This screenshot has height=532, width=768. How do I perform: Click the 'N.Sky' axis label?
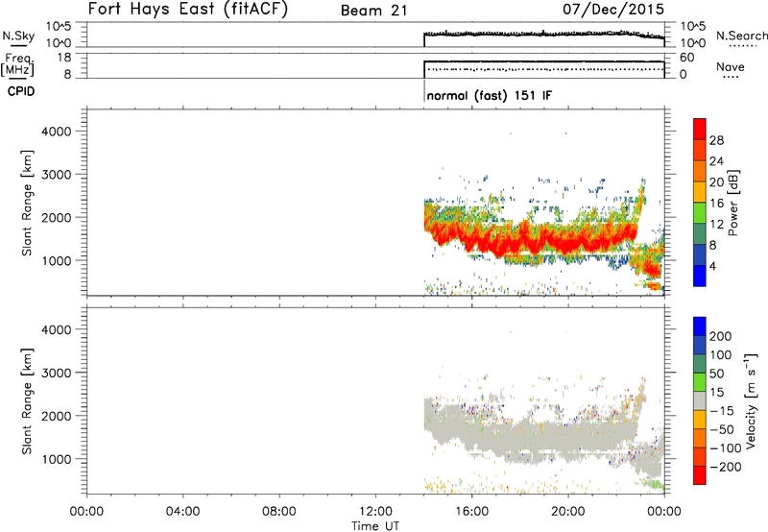[18, 36]
